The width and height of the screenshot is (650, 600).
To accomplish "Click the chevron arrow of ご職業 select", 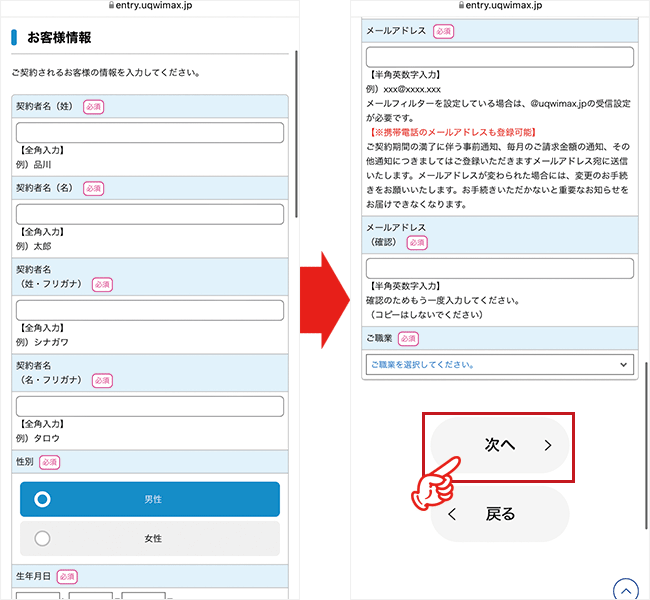I will coord(623,365).
